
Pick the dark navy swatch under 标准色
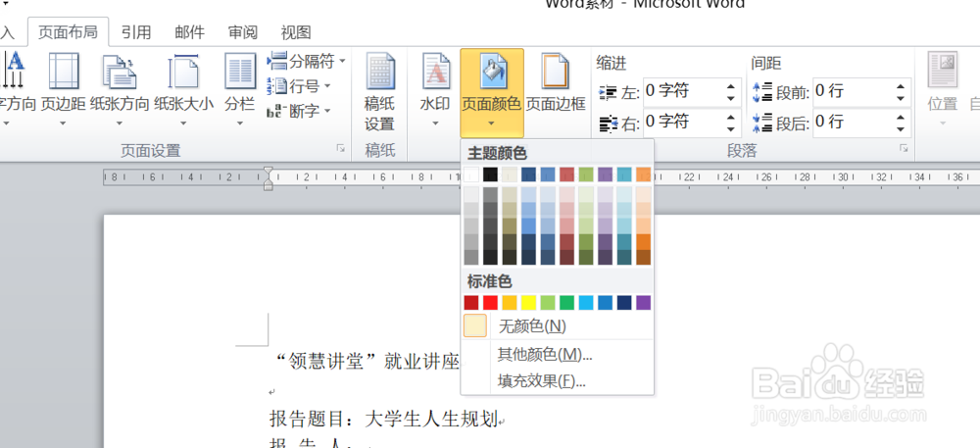[x=624, y=303]
